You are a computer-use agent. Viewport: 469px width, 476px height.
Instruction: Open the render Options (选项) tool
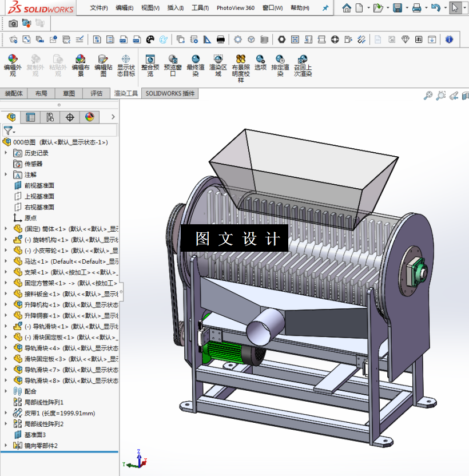click(x=260, y=62)
